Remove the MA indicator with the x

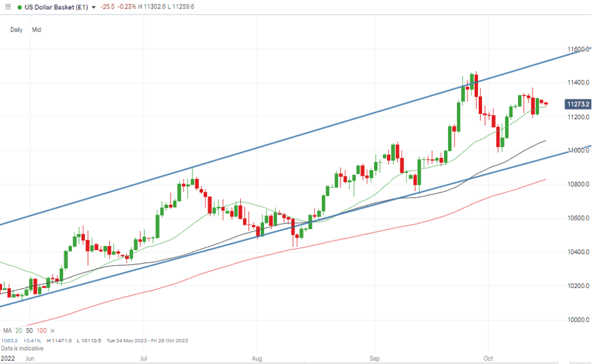point(52,331)
